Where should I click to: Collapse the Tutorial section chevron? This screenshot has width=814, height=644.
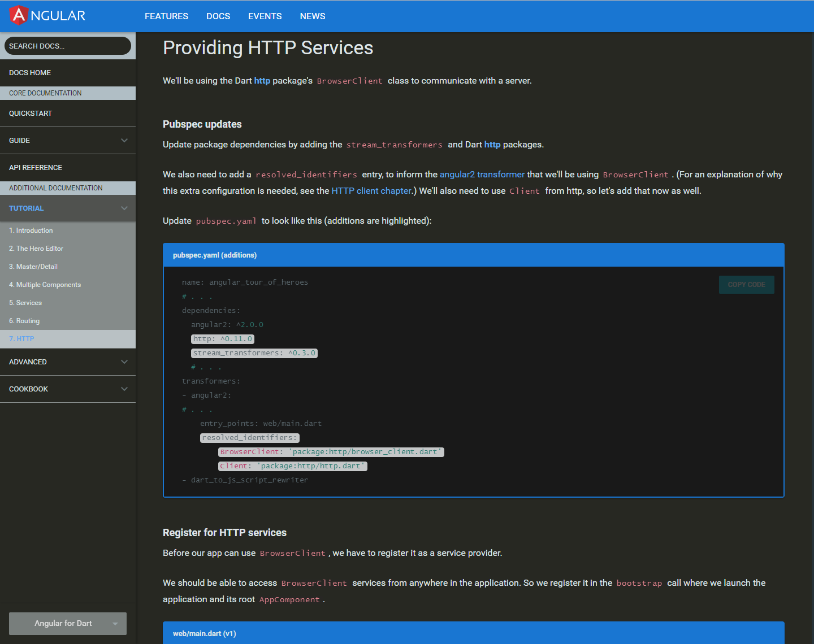point(124,208)
